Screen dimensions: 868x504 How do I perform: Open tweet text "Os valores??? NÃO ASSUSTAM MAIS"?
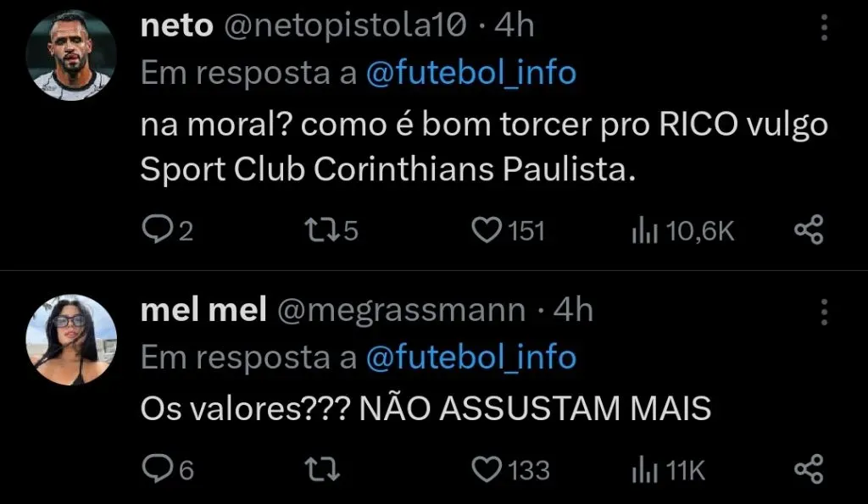pyautogui.click(x=425, y=409)
